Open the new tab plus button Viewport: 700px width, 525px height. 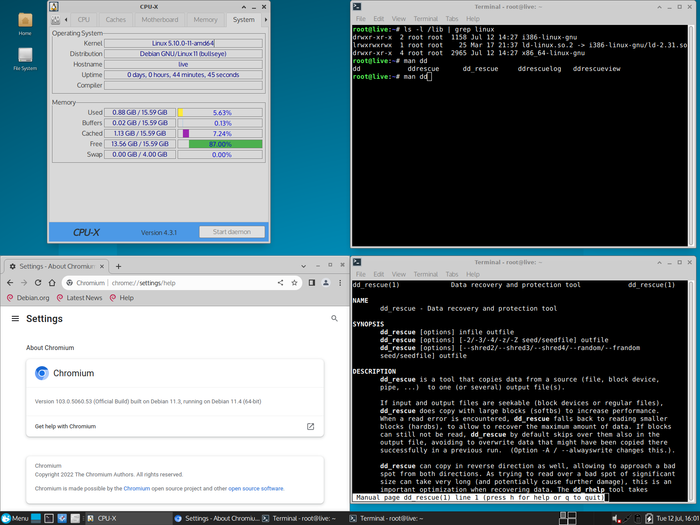[119, 267]
